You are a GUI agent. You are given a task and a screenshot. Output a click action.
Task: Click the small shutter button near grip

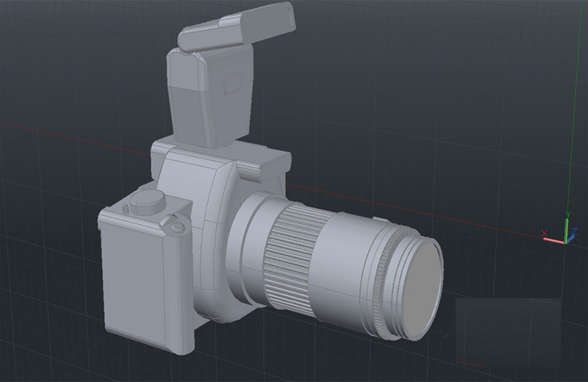click(x=176, y=229)
